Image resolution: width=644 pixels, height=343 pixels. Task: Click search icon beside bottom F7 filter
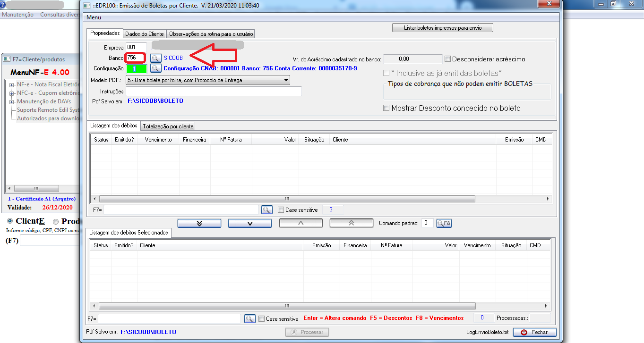tap(249, 319)
